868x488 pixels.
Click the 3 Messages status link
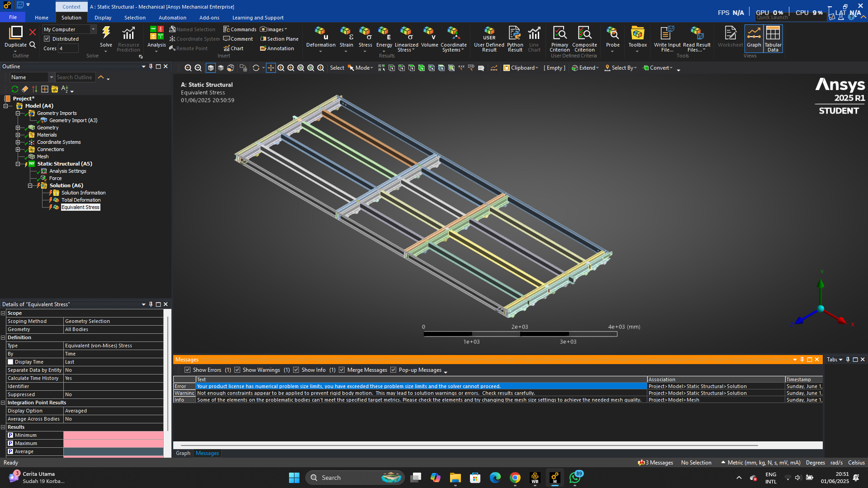pos(655,463)
